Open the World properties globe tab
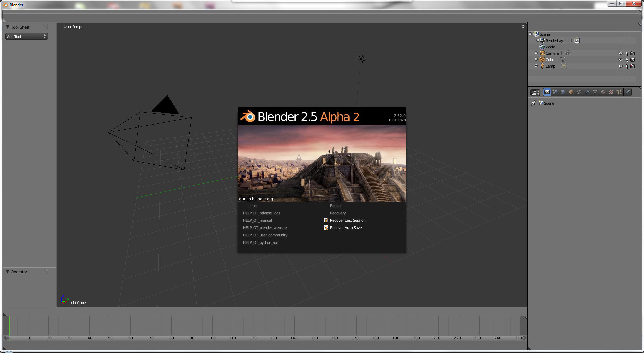 (x=563, y=92)
